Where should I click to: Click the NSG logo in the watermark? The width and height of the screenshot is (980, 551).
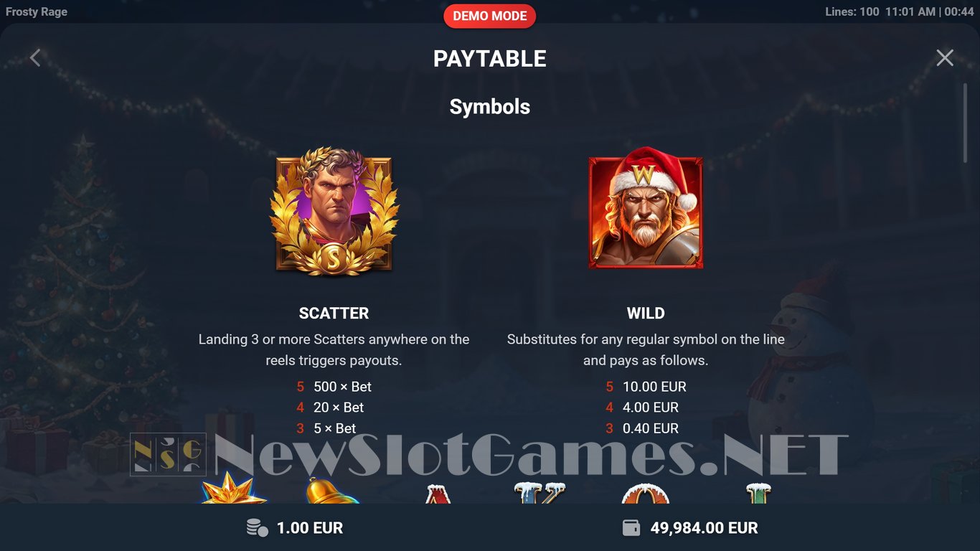[168, 455]
